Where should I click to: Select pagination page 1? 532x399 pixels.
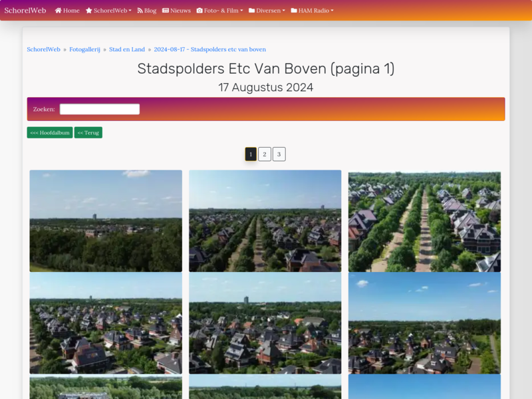pyautogui.click(x=251, y=154)
